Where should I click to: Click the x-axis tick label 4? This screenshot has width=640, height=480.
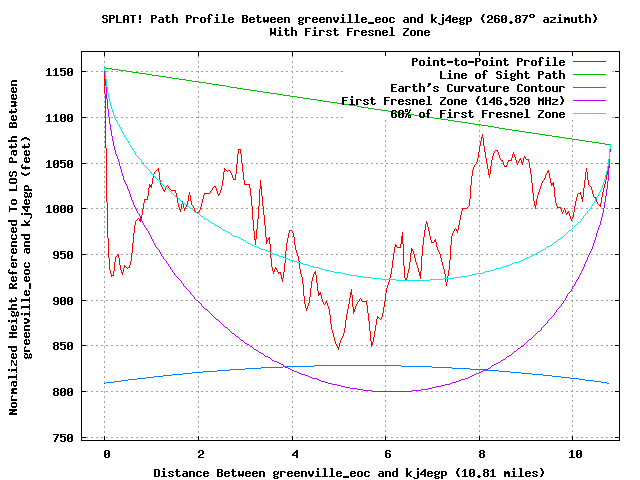[295, 454]
